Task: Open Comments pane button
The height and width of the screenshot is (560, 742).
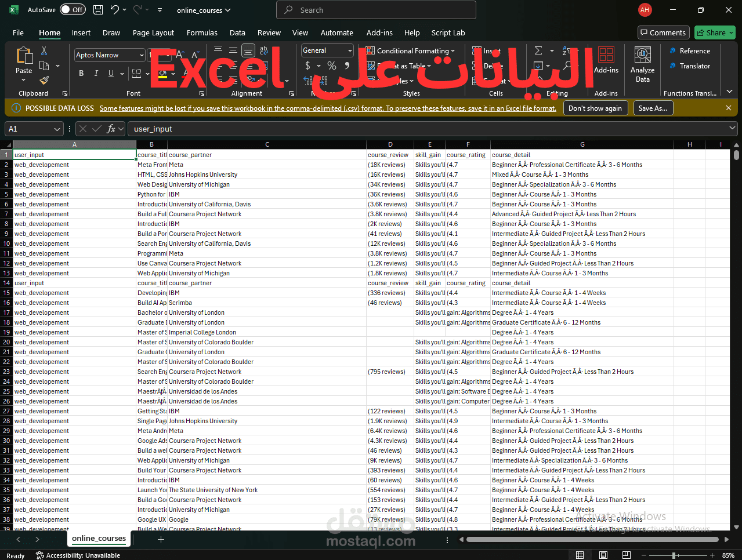Action: point(663,32)
